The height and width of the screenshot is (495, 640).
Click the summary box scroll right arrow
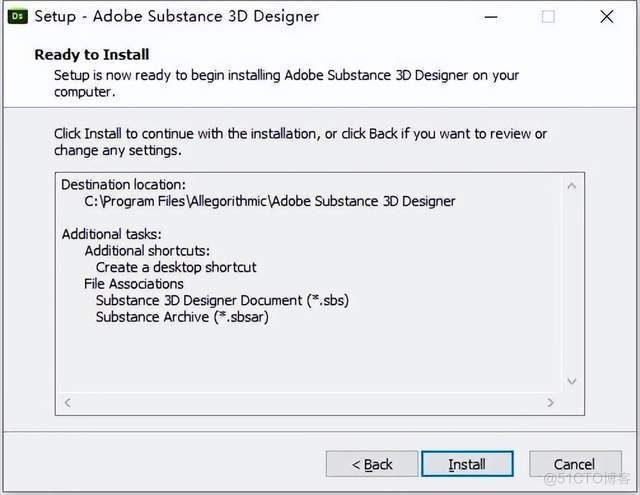[550, 403]
